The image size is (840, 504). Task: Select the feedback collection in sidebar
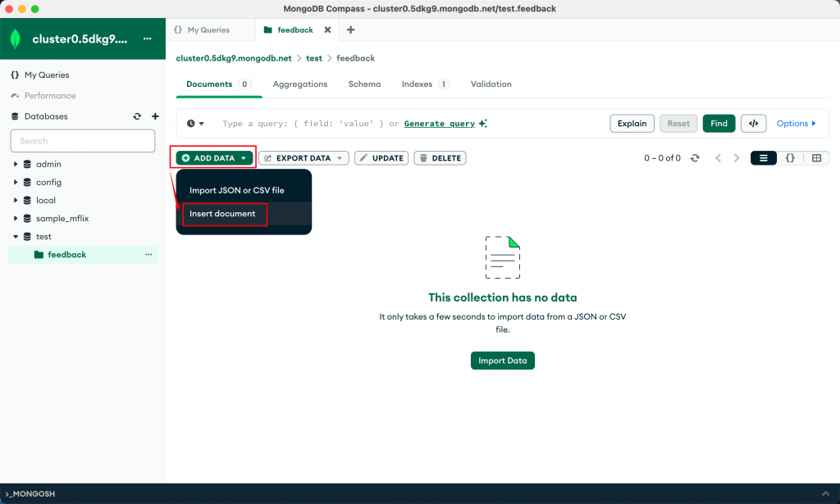83,255
